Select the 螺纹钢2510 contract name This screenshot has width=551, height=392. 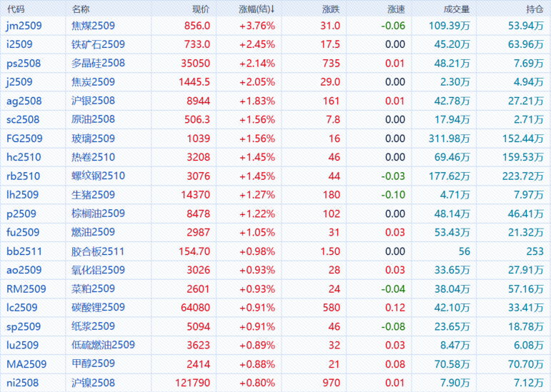coord(98,176)
